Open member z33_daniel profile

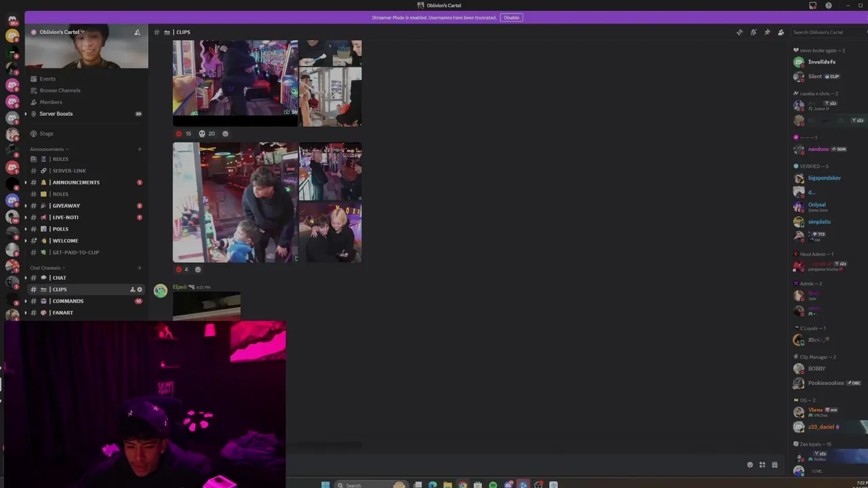pos(821,427)
